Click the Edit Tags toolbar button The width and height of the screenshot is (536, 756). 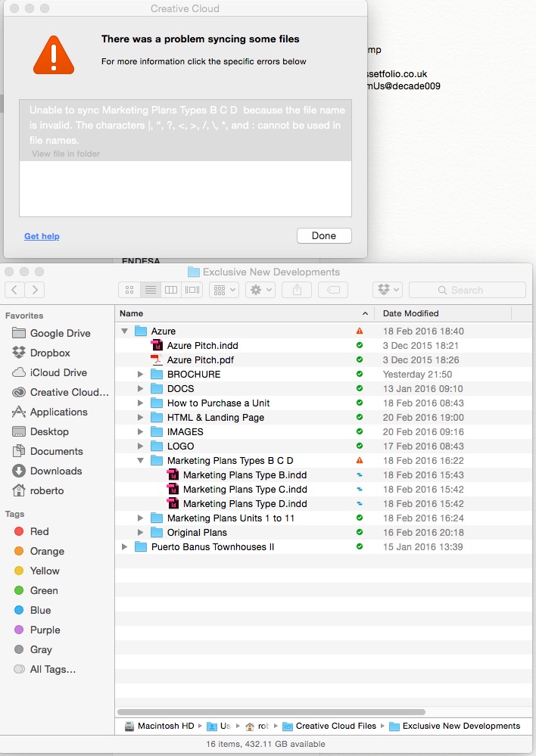point(333,290)
